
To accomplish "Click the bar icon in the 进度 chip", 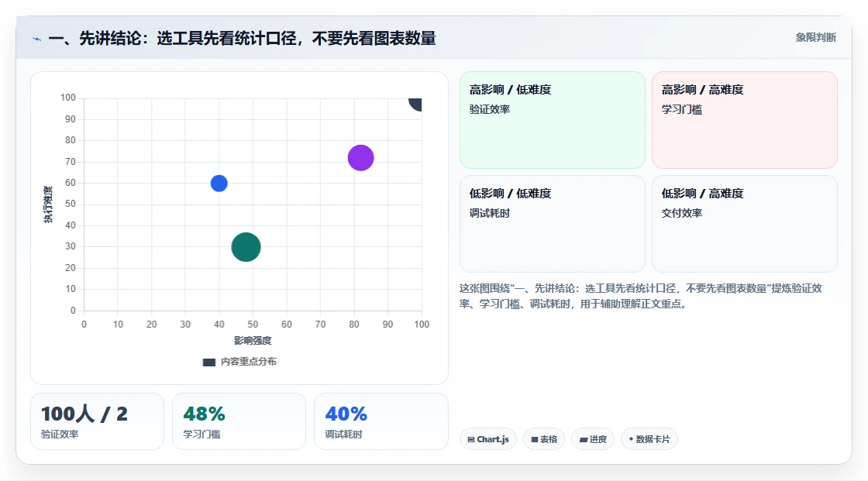I will point(584,440).
